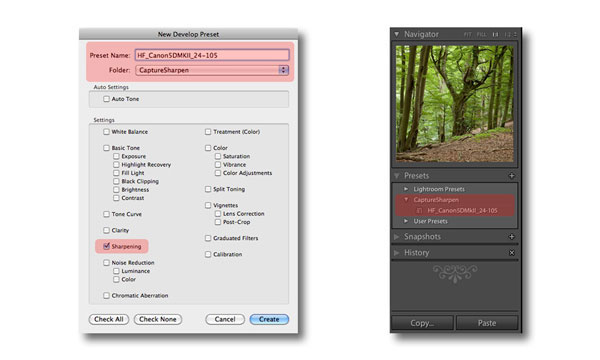600x360 pixels.
Task: Click the Copy... button
Action: click(x=422, y=323)
